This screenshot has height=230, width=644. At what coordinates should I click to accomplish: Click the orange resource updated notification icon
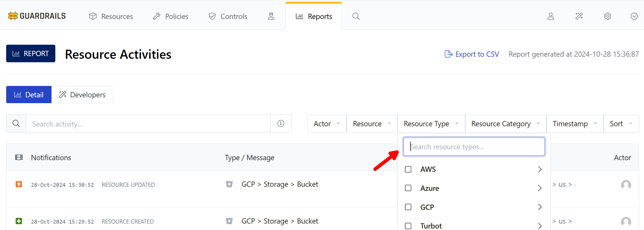coord(19,184)
